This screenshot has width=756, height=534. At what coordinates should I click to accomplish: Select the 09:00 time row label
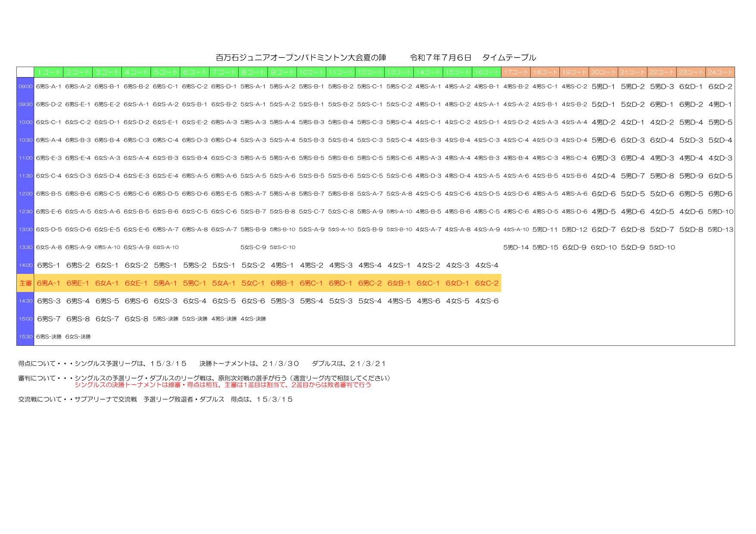coord(25,87)
